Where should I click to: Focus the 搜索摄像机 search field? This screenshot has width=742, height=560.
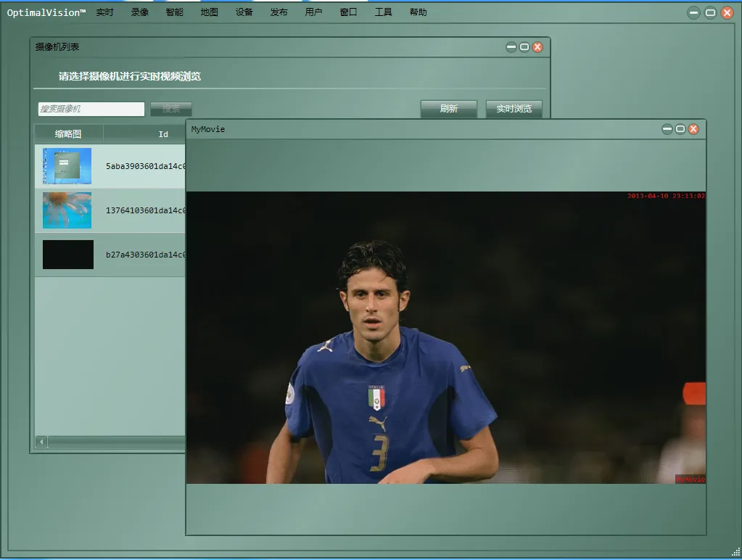(x=91, y=109)
